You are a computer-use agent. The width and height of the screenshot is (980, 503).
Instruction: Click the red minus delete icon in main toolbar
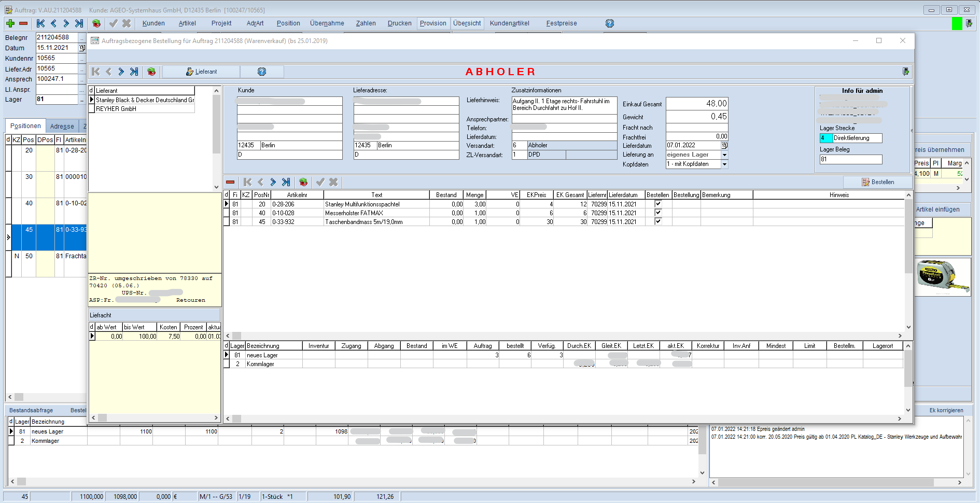[23, 23]
